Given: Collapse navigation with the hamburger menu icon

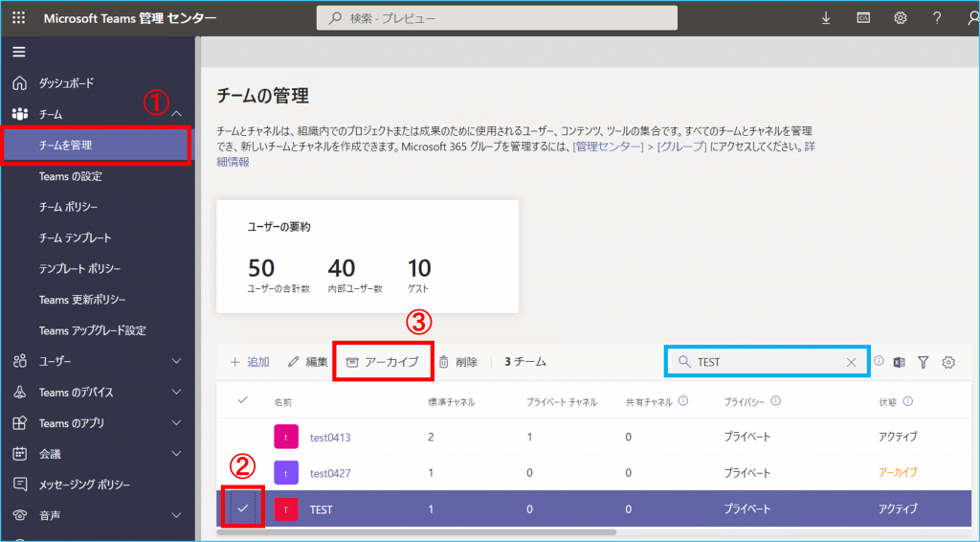Looking at the screenshot, I should [x=19, y=52].
